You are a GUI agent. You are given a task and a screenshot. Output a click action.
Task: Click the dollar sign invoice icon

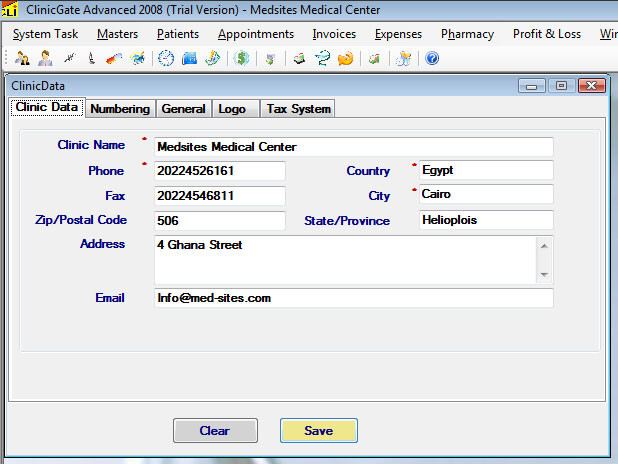(241, 58)
